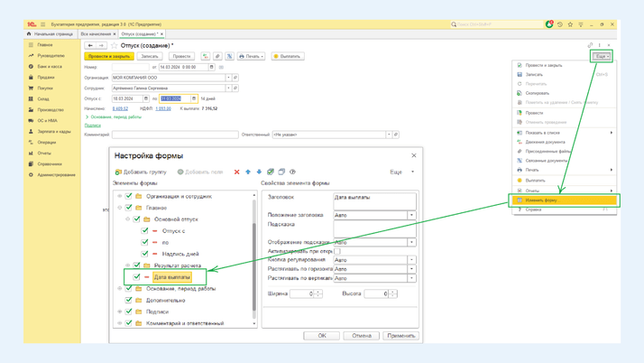Image resolution: width=644 pixels, height=363 pixels.
Task: Expand the Подписи tree group
Action: click(120, 312)
